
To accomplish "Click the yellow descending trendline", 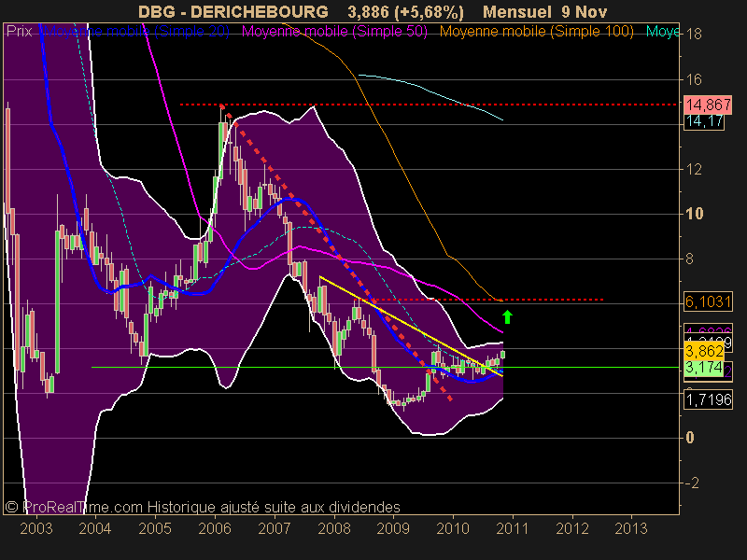I will (411, 326).
